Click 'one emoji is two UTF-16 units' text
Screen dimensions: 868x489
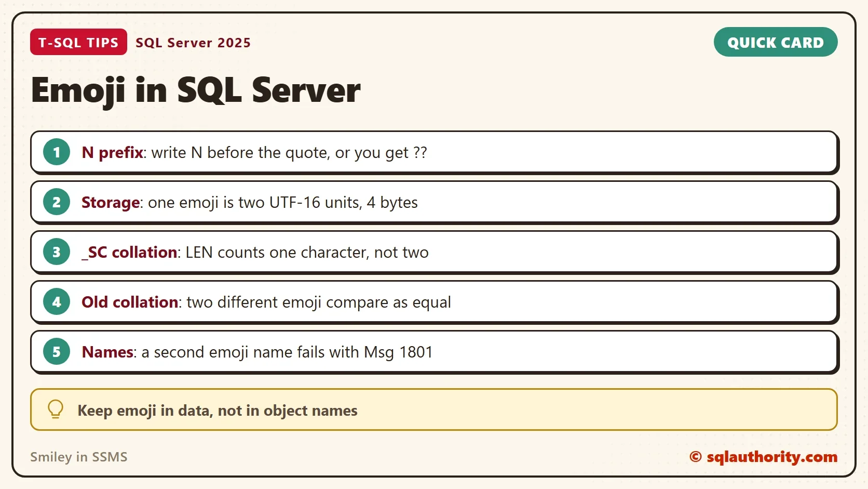[x=254, y=202]
